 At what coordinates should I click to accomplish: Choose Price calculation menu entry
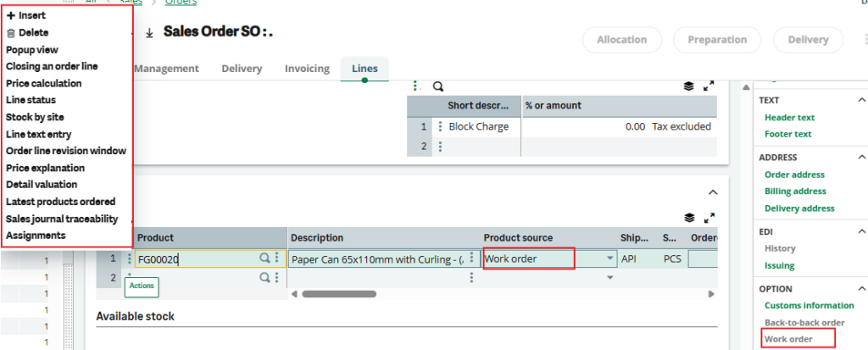click(x=44, y=84)
